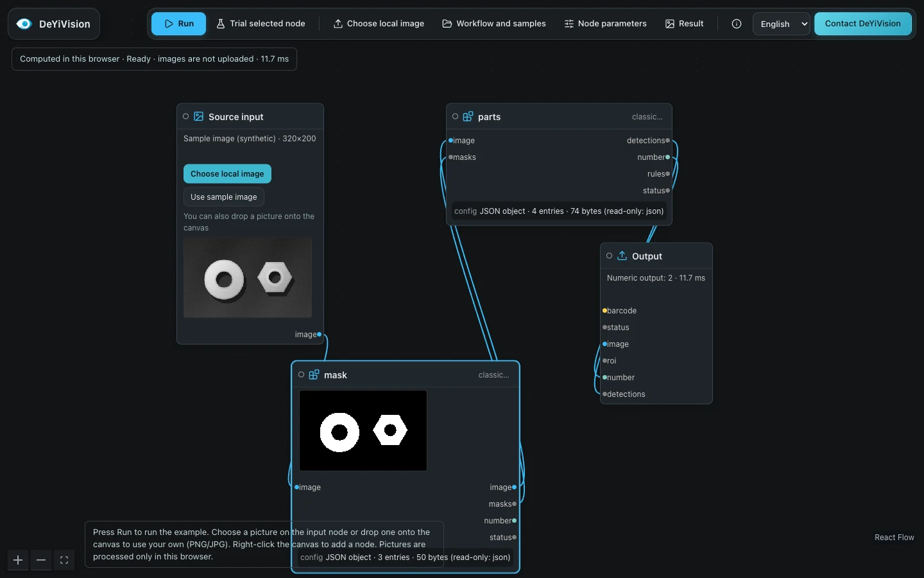The width and height of the screenshot is (924, 578).
Task: Click the Output node barcode yellow port
Action: 604,311
